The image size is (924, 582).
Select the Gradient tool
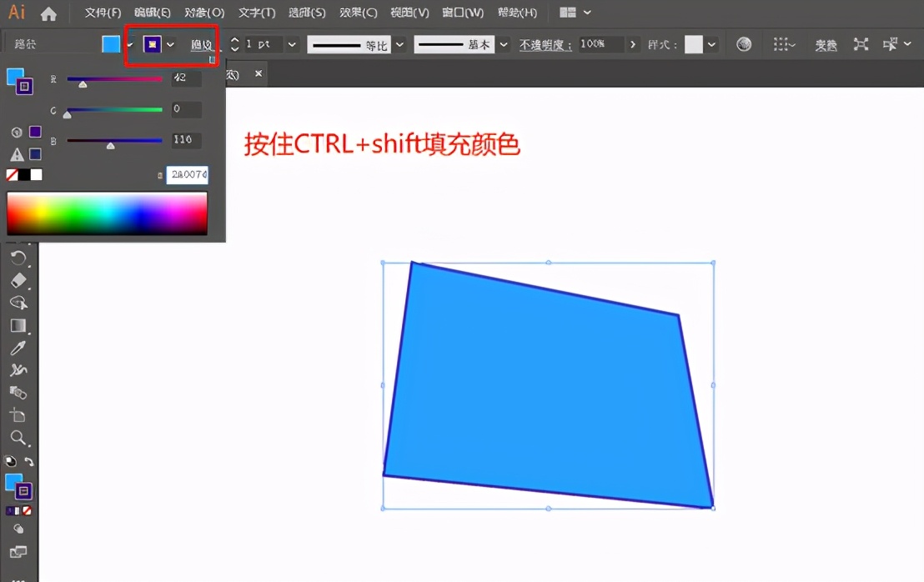(x=18, y=326)
